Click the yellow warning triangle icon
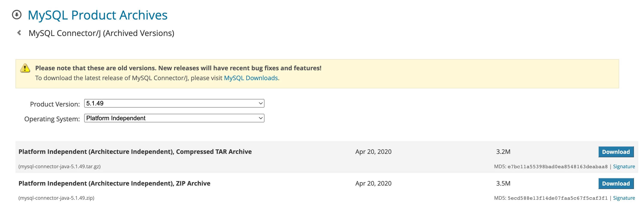The image size is (644, 210). coord(25,68)
